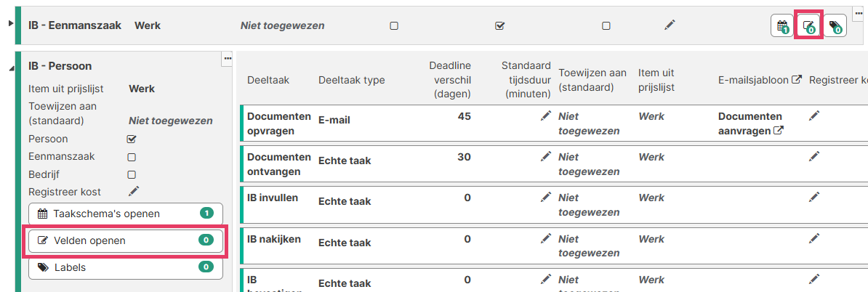The width and height of the screenshot is (868, 292).
Task: Click the Taakschema's openen button
Action: tap(125, 214)
